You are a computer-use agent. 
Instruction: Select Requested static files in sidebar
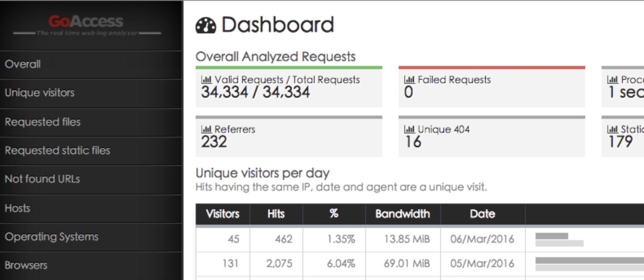pyautogui.click(x=91, y=151)
